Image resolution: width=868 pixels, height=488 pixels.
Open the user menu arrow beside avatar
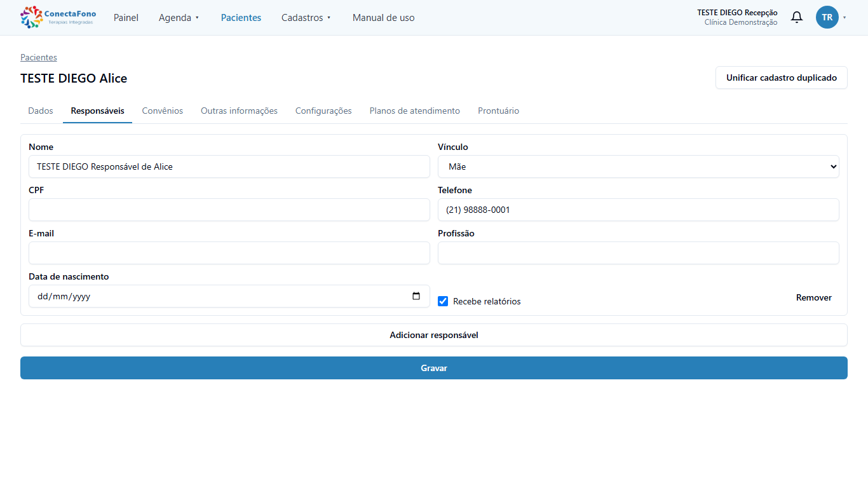point(844,18)
